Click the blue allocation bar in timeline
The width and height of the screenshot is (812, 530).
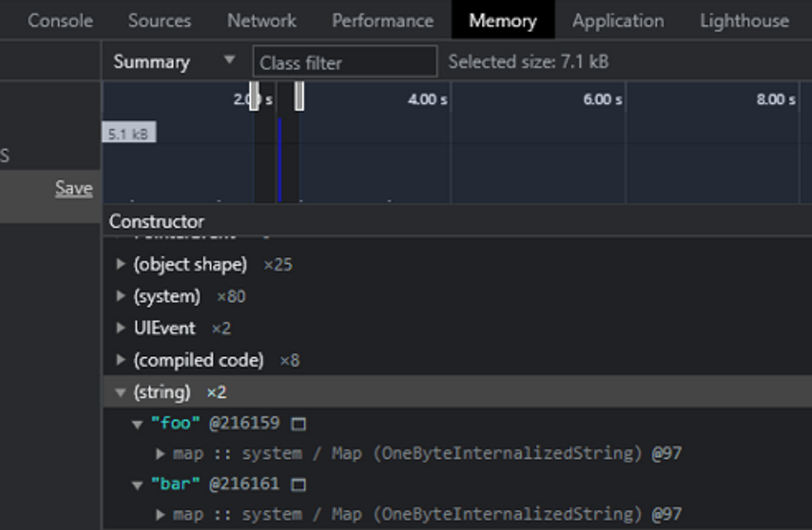tap(280, 160)
